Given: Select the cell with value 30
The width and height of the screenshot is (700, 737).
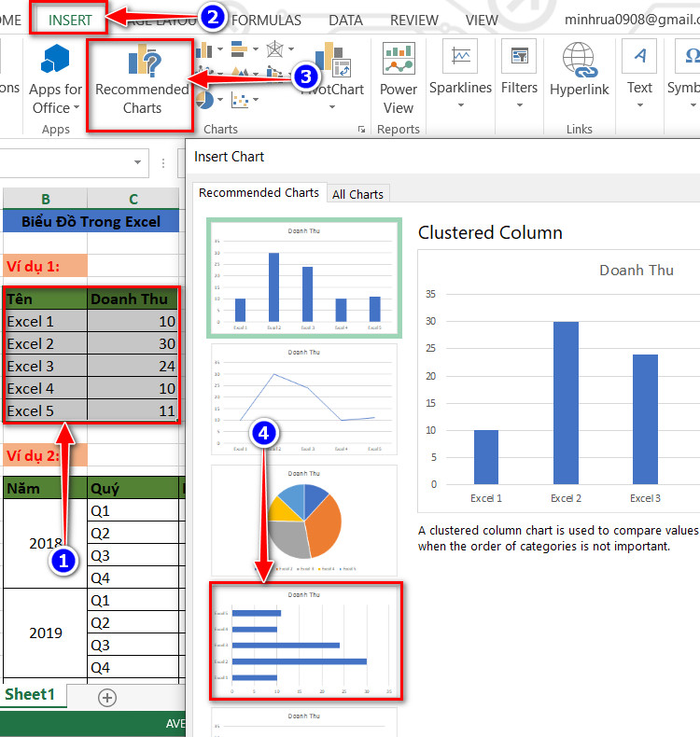Looking at the screenshot, I should tap(133, 343).
